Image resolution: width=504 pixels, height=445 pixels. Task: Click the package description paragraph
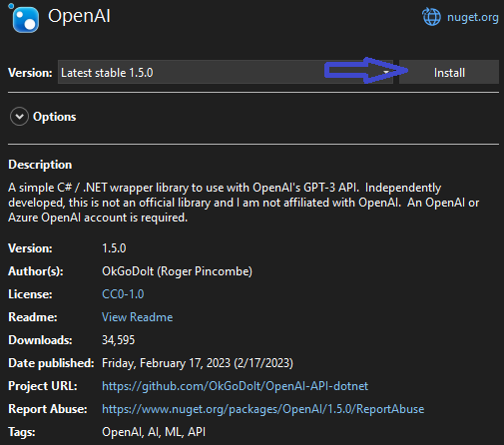244,203
